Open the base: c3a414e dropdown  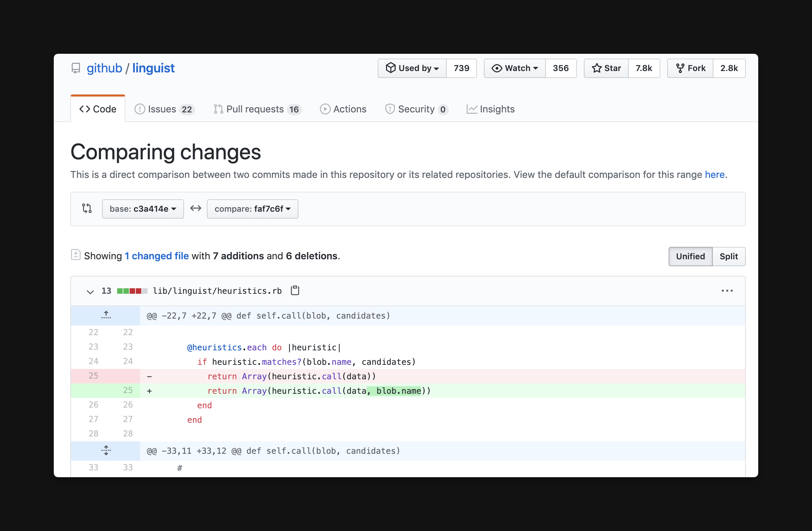tap(143, 209)
